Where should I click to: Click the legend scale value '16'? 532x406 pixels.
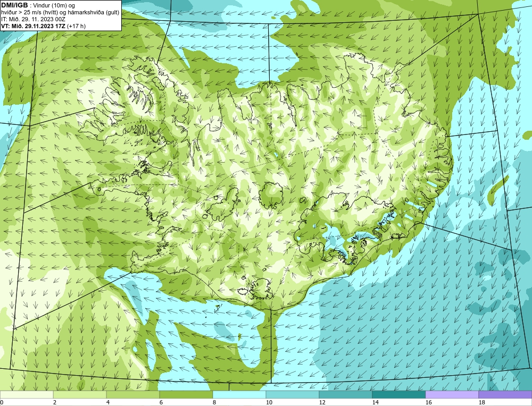click(428, 402)
